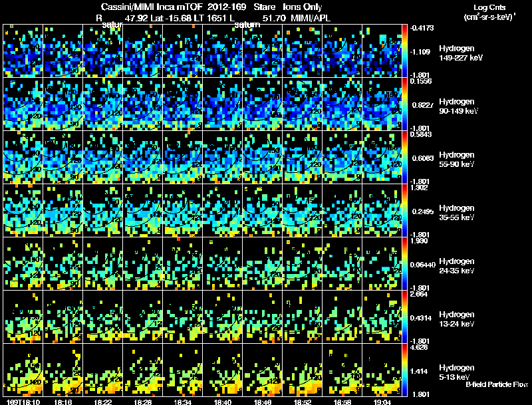This screenshot has width=532, height=405.
Task: Select the 'Hydrogen 13-24 keV' row label
Action: (457, 319)
